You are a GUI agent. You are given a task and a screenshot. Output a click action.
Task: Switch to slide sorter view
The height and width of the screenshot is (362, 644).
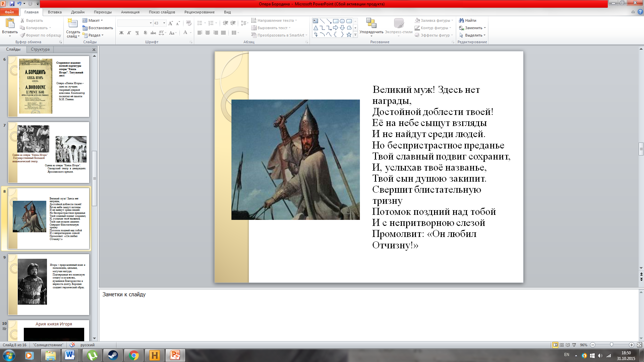(x=561, y=345)
